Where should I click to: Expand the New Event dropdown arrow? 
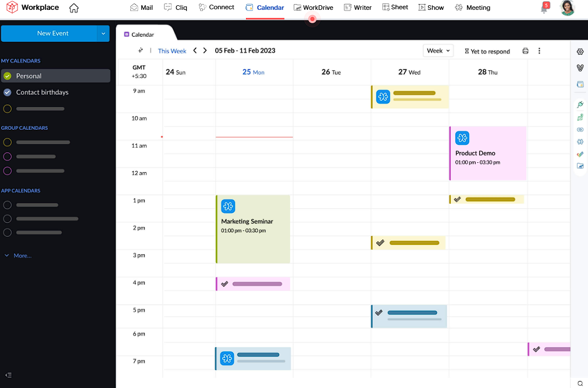[x=104, y=34]
